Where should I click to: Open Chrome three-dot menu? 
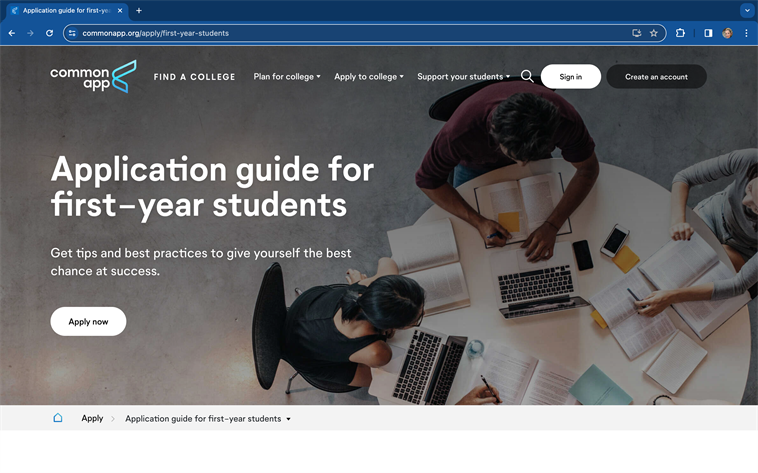coord(746,33)
